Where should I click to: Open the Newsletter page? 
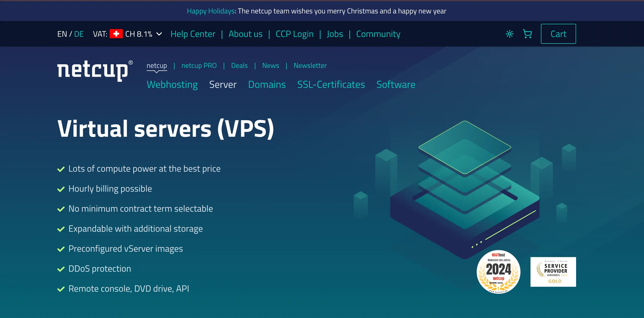[310, 66]
